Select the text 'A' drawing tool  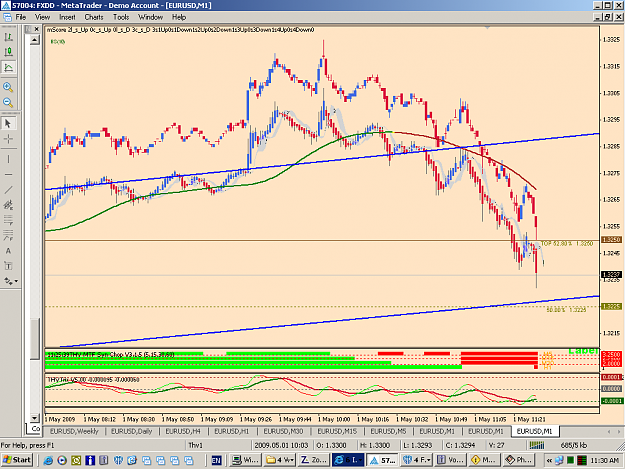pos(8,251)
